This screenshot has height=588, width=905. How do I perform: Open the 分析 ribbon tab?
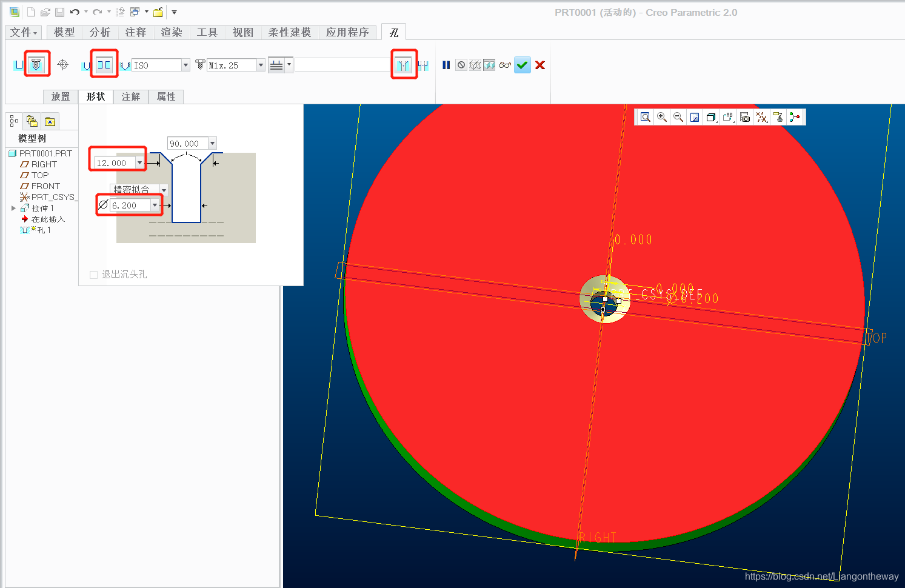(x=100, y=32)
